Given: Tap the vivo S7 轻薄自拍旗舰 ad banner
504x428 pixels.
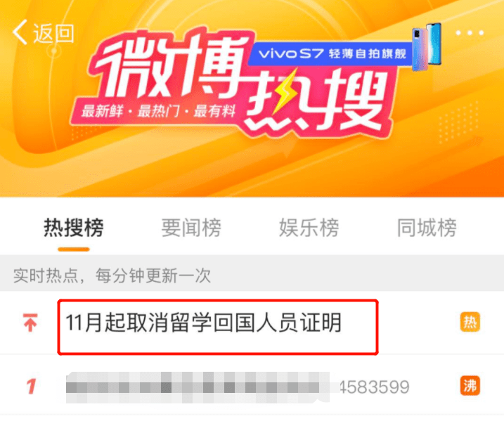Looking at the screenshot, I should click(x=331, y=53).
